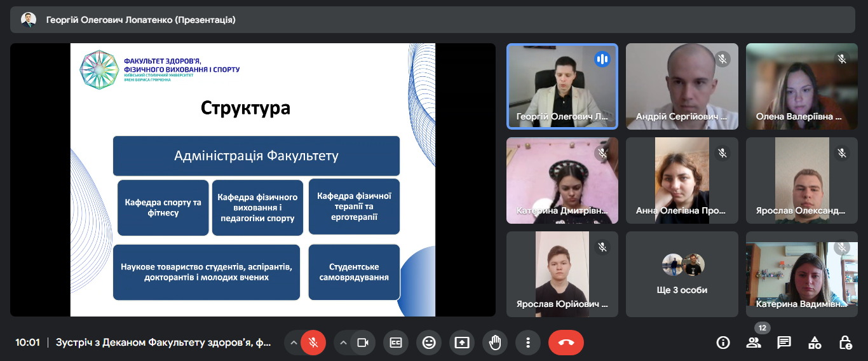Click muted mic icon on Ярослав Юрійович's tile
The image size is (868, 361).
pyautogui.click(x=602, y=247)
